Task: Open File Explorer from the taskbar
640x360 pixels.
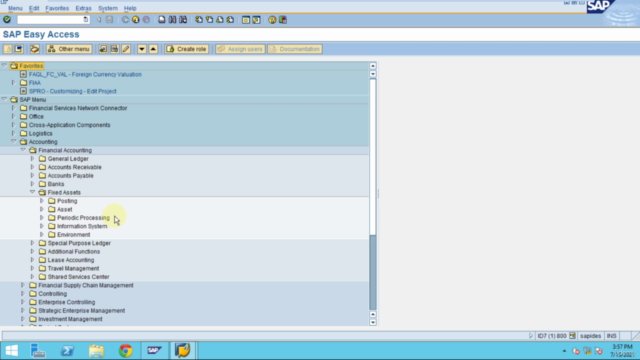Action: 97,351
